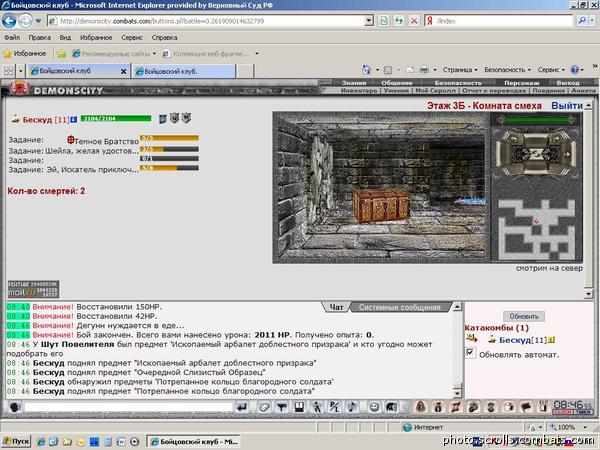Click the blue info icon beside Бескуд [11]
Viewport: 600px width, 450px height.
tap(73, 120)
